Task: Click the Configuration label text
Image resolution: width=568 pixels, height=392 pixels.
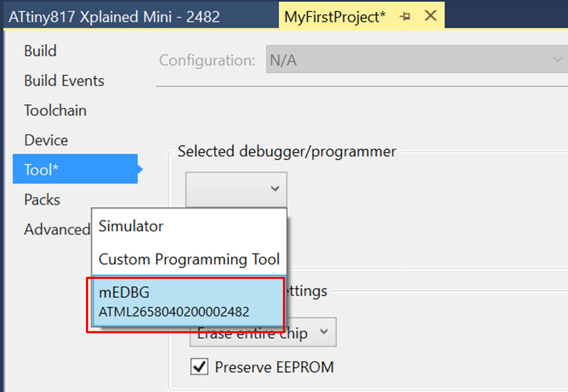Action: 207,60
